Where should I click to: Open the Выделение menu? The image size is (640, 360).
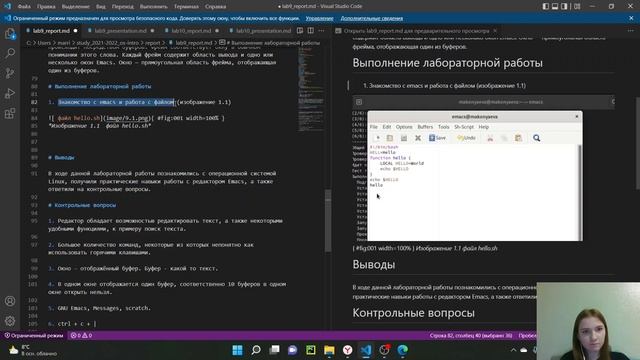click(76, 7)
